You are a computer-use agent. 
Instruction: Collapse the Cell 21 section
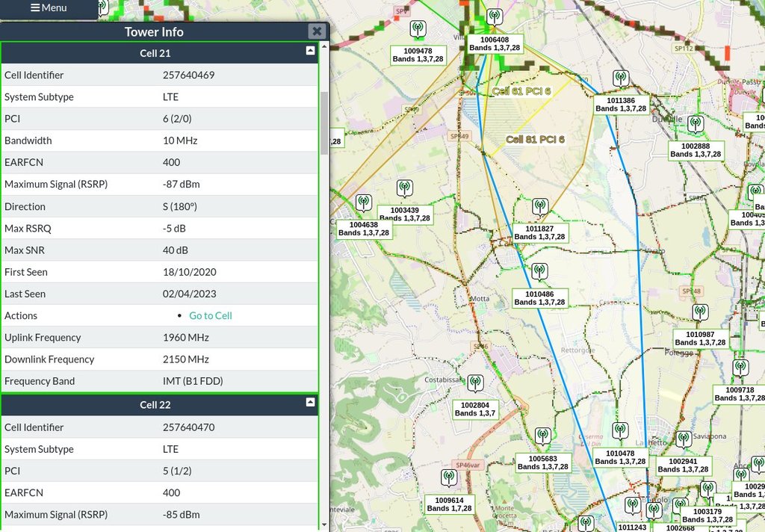[310, 52]
